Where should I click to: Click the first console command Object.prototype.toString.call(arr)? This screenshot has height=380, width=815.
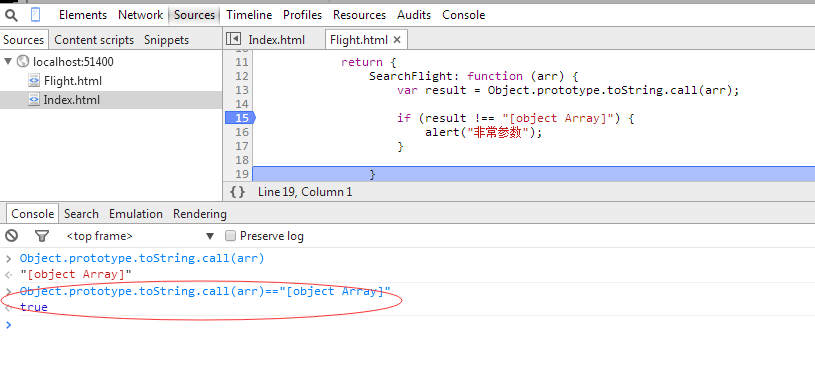142,258
